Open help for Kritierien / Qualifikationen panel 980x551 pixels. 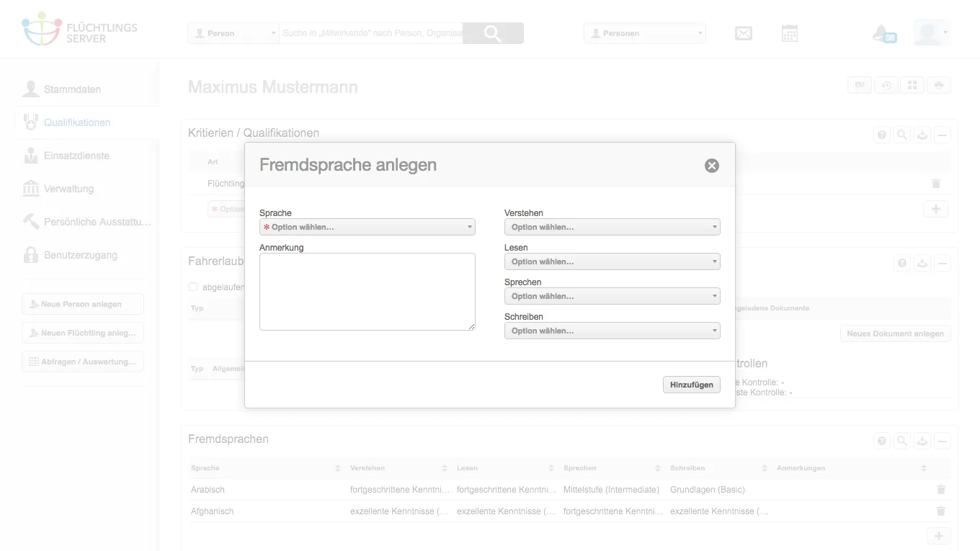click(x=881, y=134)
